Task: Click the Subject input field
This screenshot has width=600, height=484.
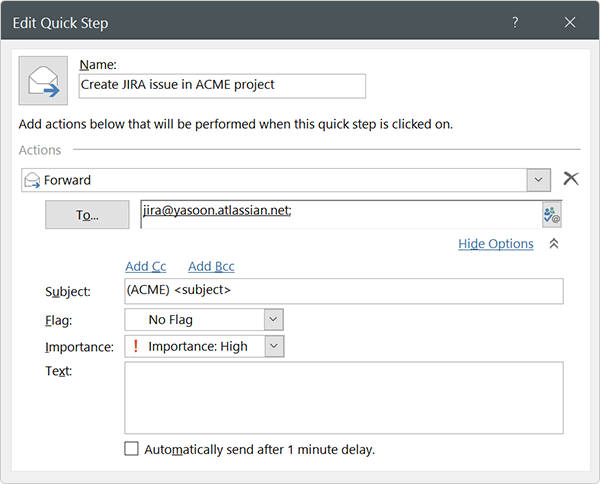Action: (x=344, y=291)
